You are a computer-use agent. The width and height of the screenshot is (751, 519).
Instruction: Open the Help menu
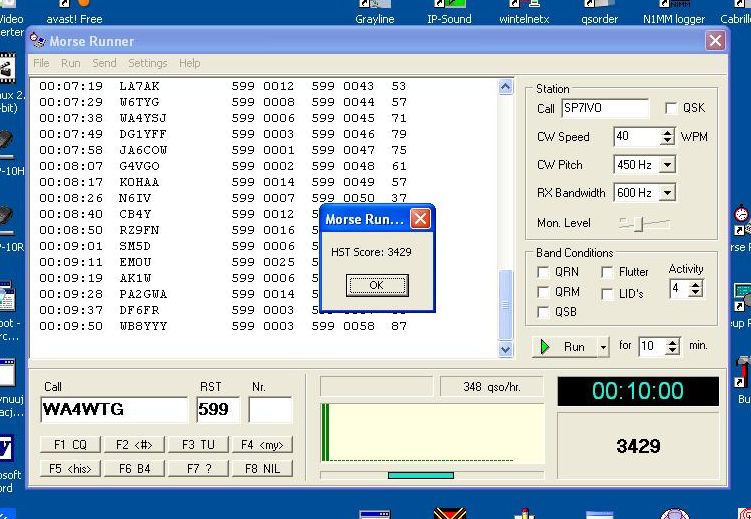(189, 63)
